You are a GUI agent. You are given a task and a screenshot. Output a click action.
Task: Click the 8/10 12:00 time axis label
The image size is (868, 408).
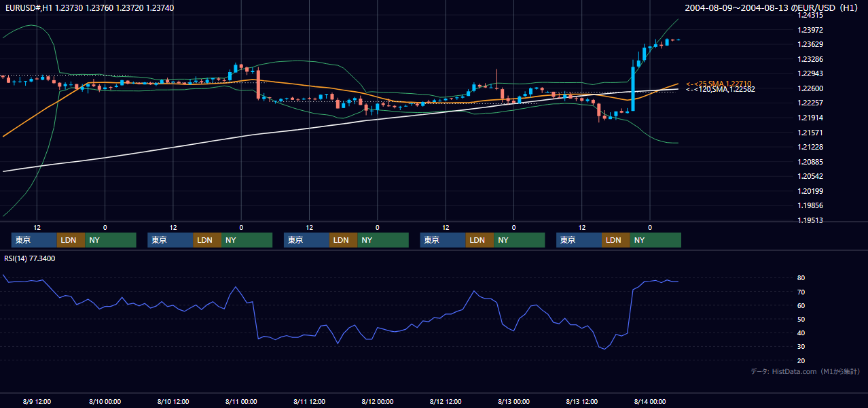click(x=173, y=401)
